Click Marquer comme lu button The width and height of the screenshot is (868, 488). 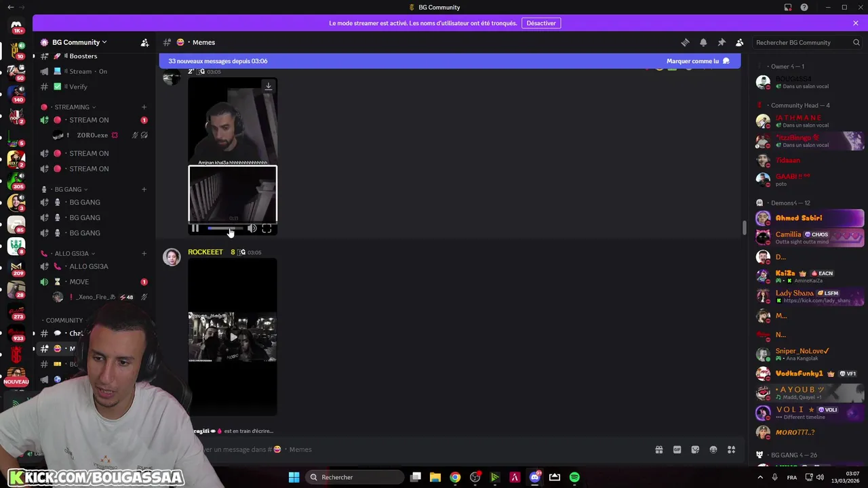tap(698, 61)
